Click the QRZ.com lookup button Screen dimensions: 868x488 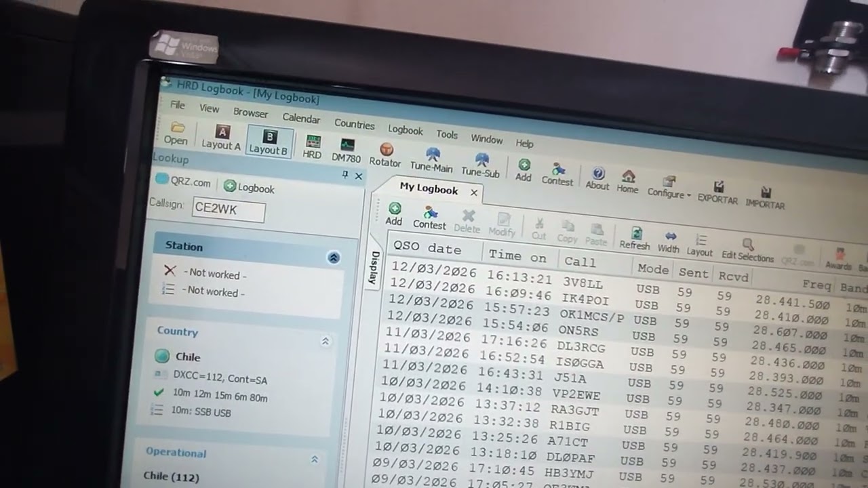184,181
